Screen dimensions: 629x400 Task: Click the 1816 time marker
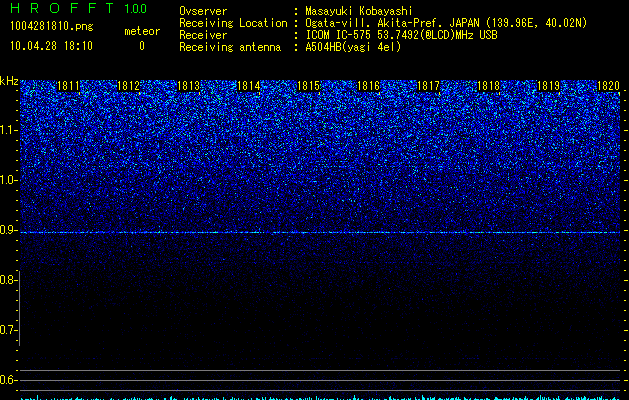tap(368, 86)
